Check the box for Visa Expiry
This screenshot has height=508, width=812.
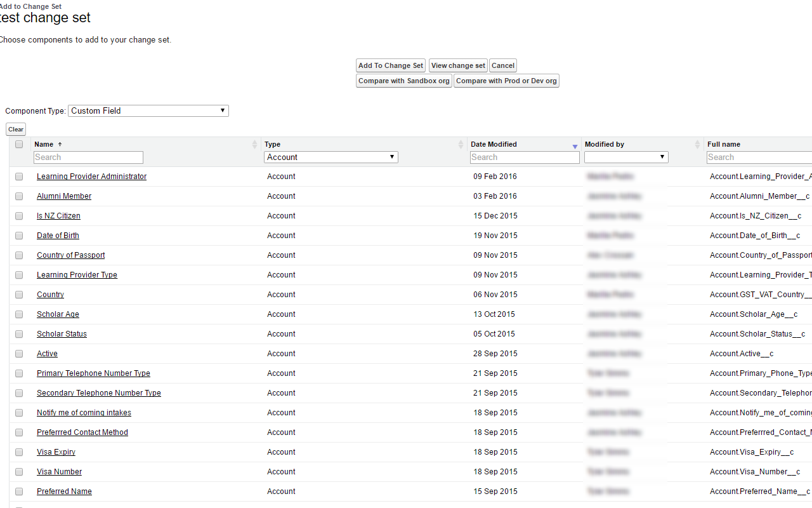pyautogui.click(x=18, y=451)
